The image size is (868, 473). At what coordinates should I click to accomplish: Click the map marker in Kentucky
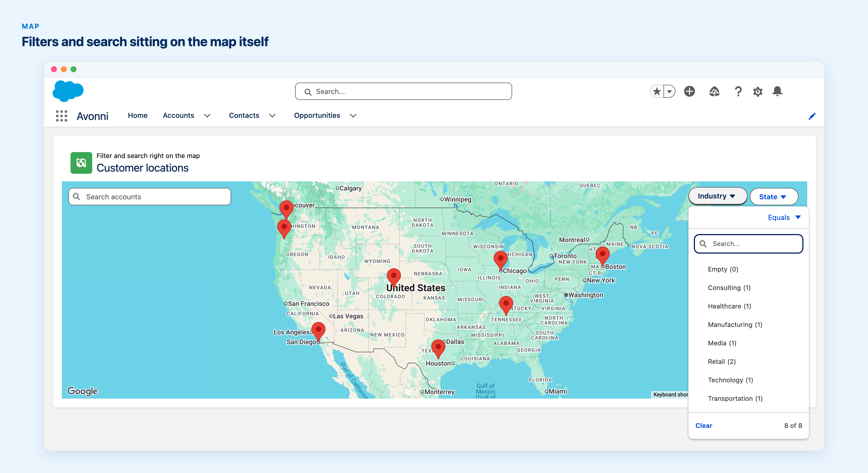click(x=506, y=305)
